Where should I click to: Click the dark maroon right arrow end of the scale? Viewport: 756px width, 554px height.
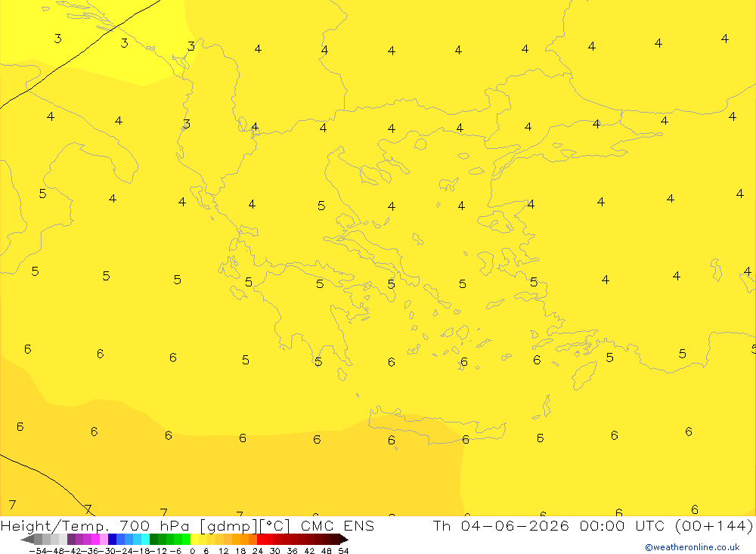[x=344, y=540]
